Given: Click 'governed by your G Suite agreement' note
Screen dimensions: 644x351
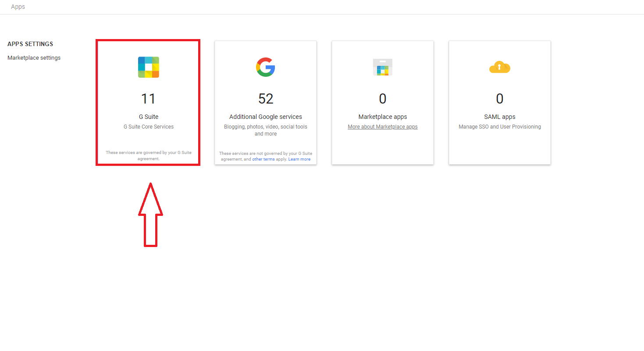Looking at the screenshot, I should click(x=149, y=156).
